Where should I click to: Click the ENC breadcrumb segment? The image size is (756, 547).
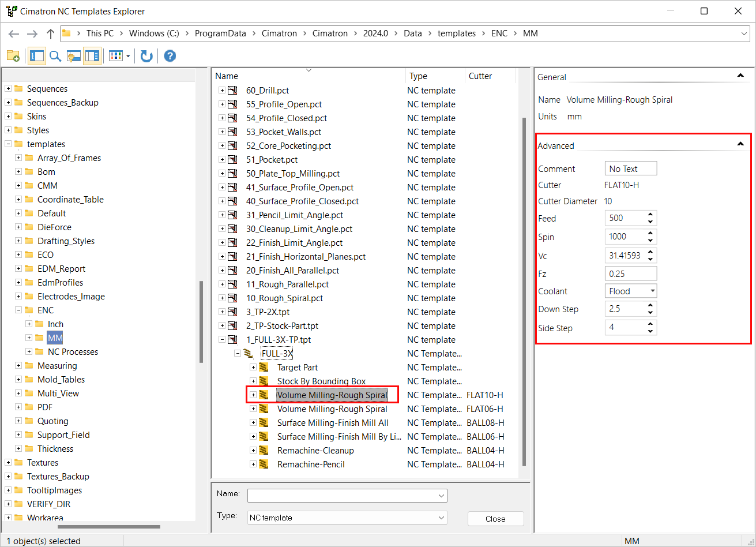499,33
